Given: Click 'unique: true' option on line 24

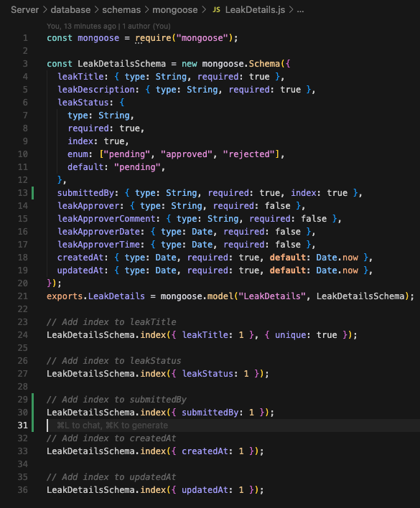Looking at the screenshot, I should pos(306,334).
